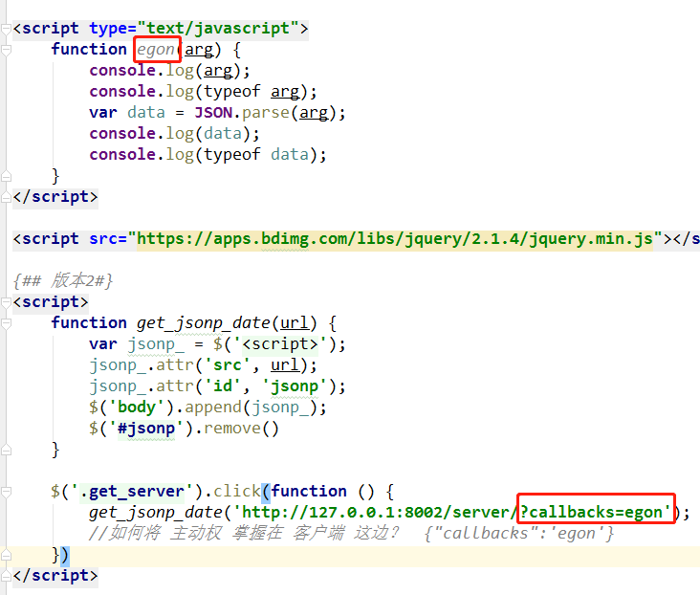Screen dimensions: 700x595
Task: Click '#jsonp' selector string
Action: [145, 428]
